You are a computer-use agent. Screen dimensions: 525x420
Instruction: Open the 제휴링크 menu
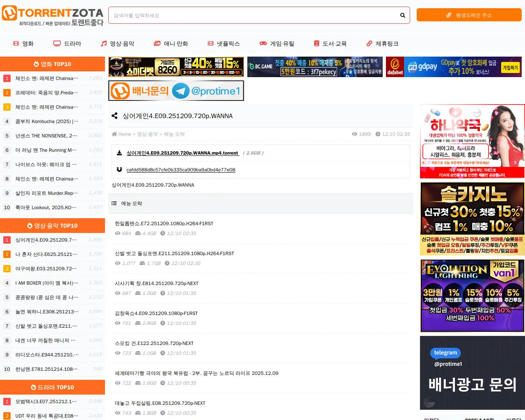382,43
